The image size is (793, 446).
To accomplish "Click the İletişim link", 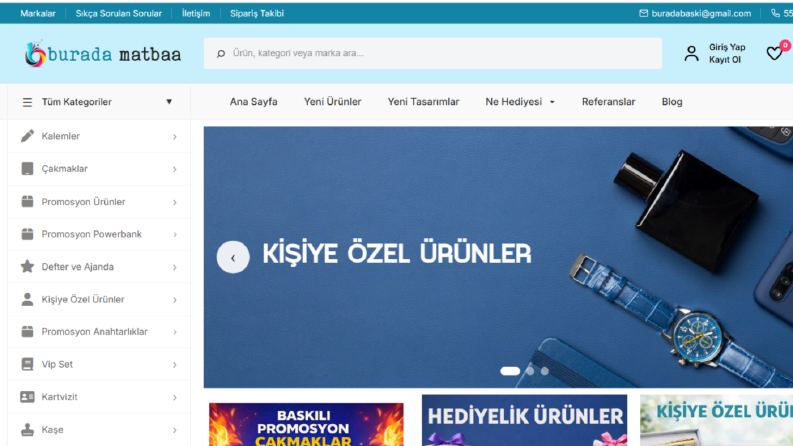I will [x=196, y=13].
